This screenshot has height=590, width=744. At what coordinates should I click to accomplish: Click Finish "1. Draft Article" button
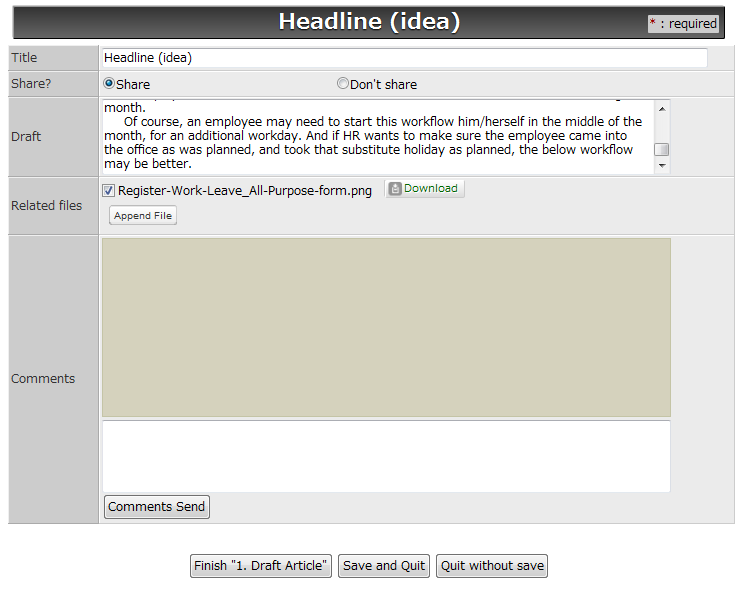pyautogui.click(x=261, y=566)
